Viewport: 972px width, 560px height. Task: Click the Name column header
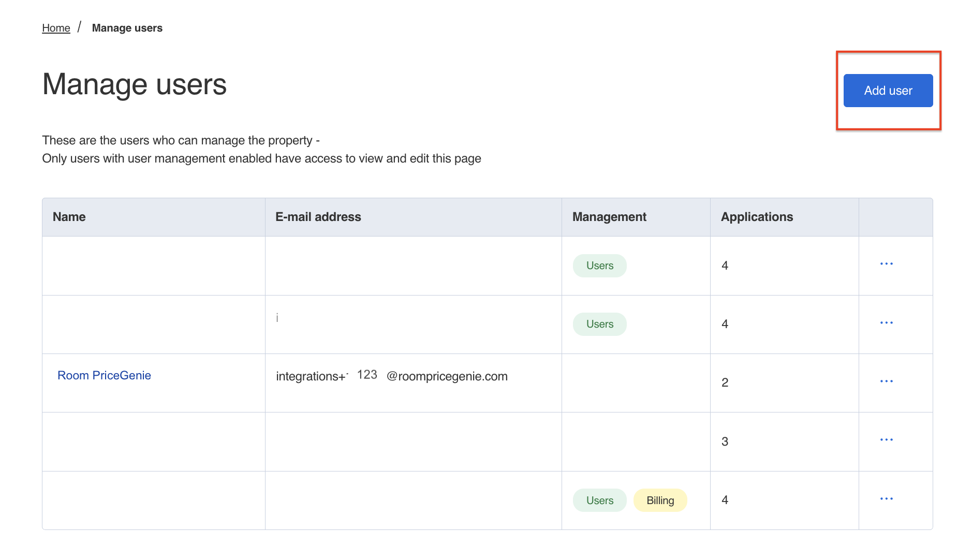69,217
